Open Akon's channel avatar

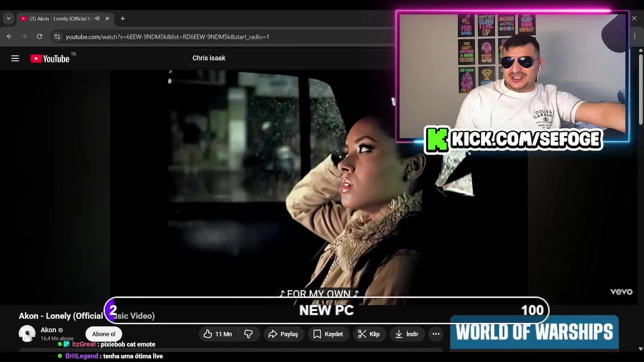(x=27, y=333)
